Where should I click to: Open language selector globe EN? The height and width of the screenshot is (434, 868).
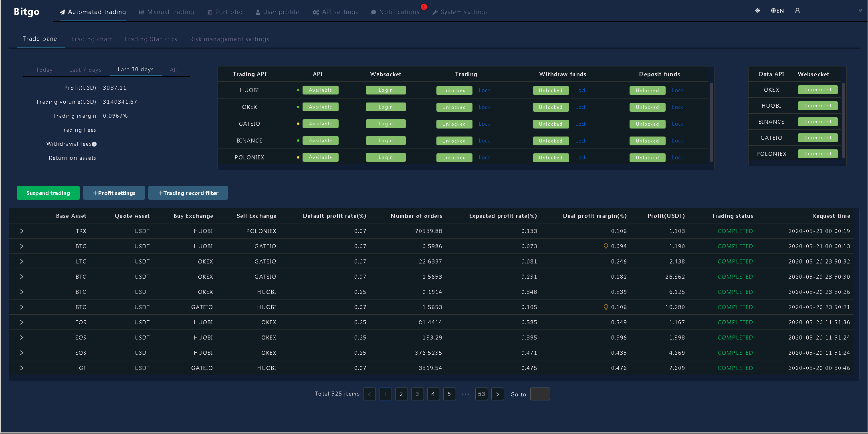[x=777, y=11]
